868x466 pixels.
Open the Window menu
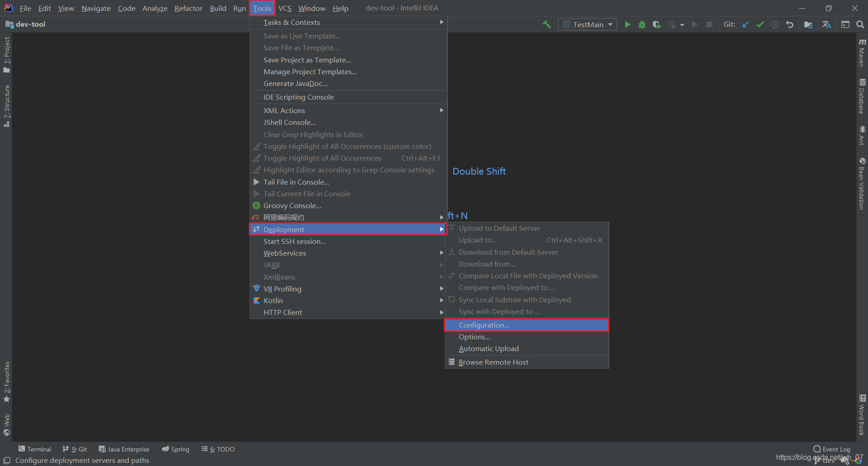pos(311,8)
